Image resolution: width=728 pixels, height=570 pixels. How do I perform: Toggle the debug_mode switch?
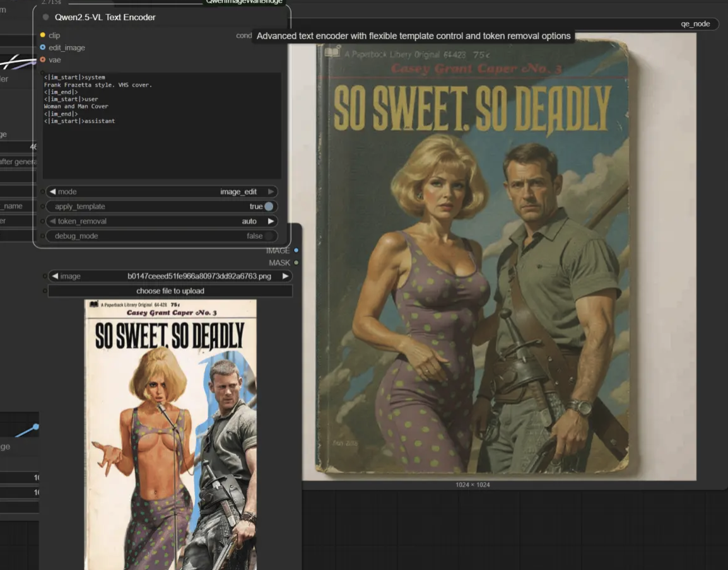pos(269,236)
